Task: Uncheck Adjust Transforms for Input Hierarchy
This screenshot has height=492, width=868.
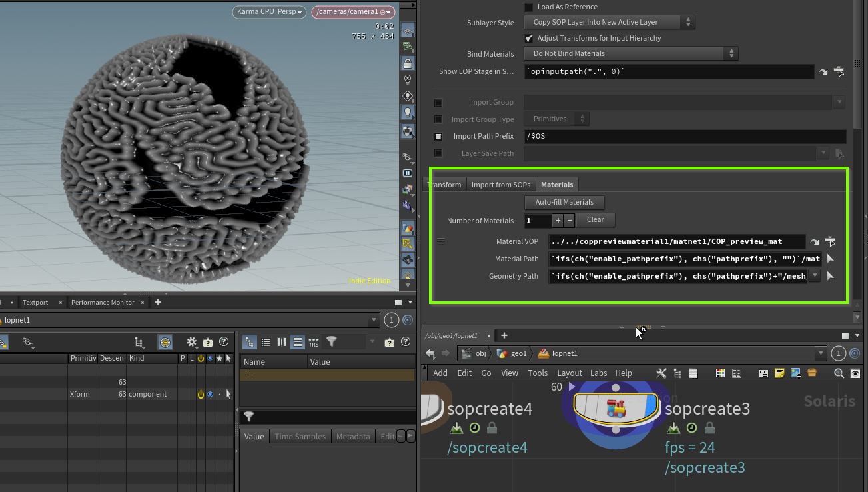Action: [x=529, y=39]
